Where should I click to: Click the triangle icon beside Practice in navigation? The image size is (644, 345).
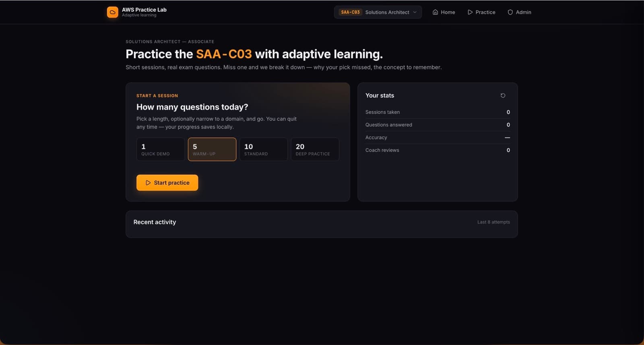pos(470,12)
